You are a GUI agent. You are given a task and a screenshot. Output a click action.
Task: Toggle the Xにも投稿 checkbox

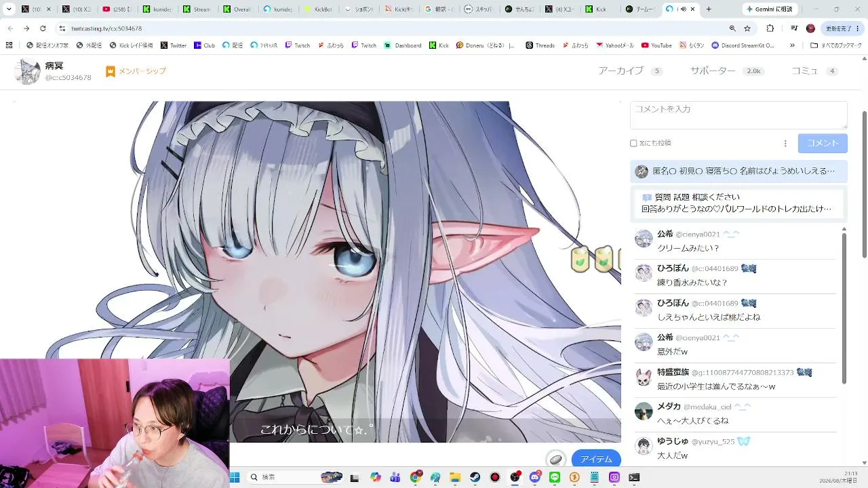click(x=633, y=143)
